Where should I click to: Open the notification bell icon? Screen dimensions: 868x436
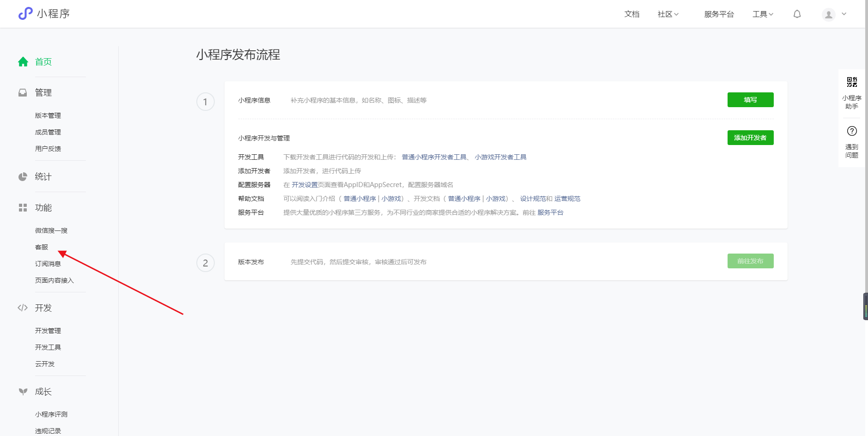(797, 14)
